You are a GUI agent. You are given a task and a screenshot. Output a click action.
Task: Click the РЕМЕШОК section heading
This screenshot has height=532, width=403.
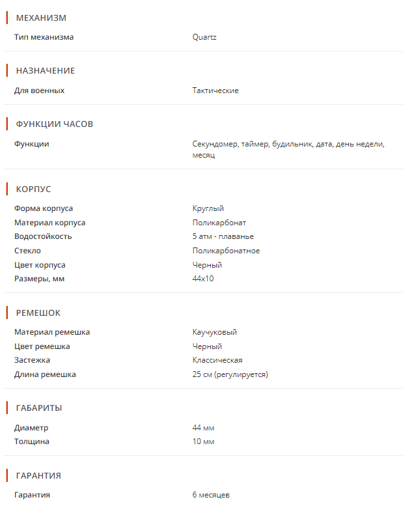[x=38, y=313]
